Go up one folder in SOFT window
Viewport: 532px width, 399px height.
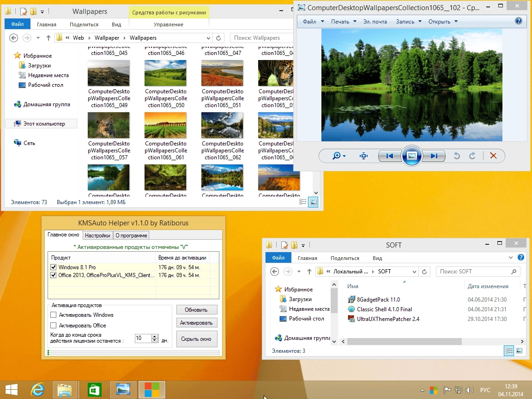pyautogui.click(x=309, y=272)
